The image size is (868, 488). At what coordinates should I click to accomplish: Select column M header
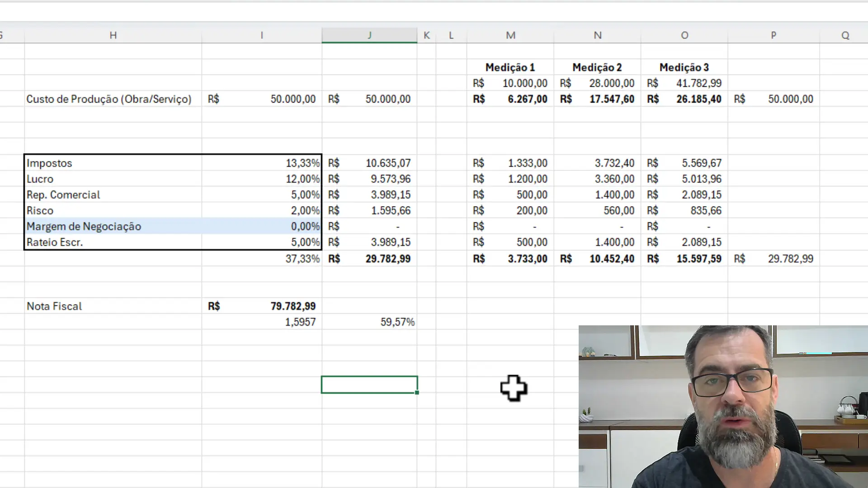[x=510, y=35]
